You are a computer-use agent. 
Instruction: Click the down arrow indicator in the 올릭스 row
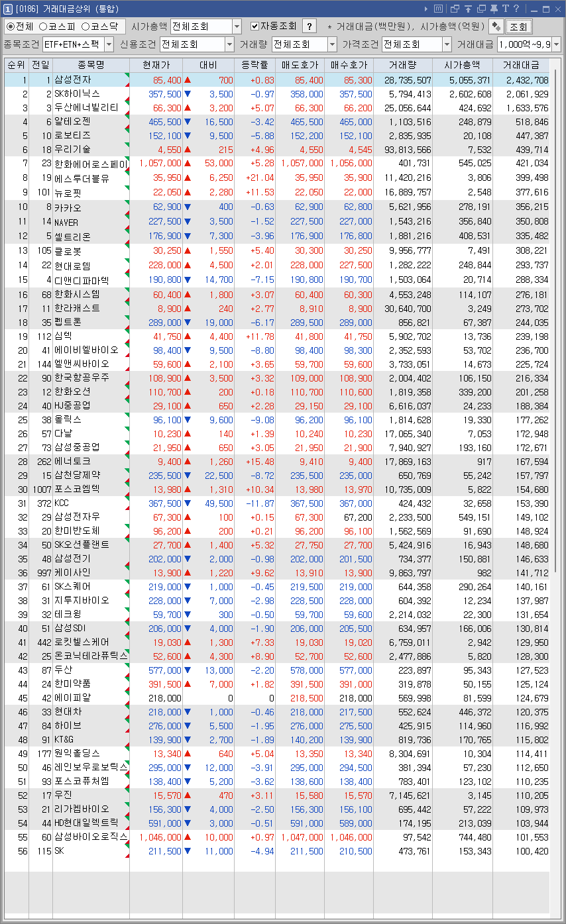coord(188,419)
